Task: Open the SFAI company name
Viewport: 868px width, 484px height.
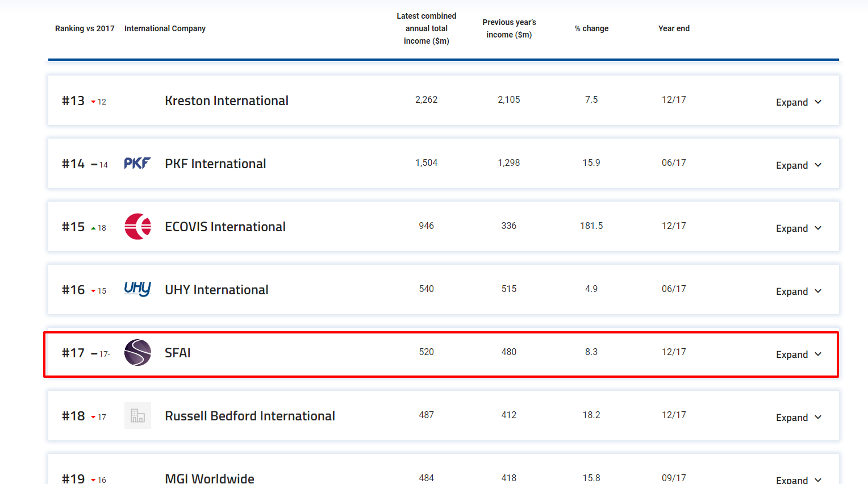Action: click(x=178, y=353)
